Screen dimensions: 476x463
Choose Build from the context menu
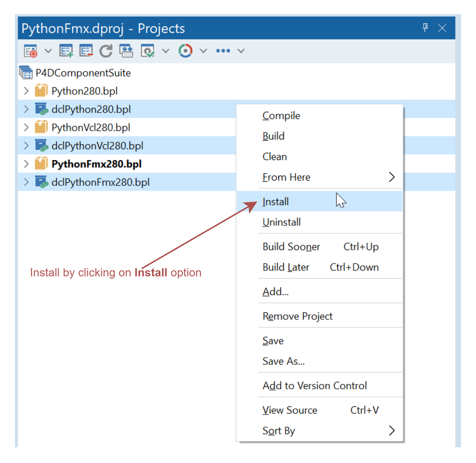tap(320, 136)
